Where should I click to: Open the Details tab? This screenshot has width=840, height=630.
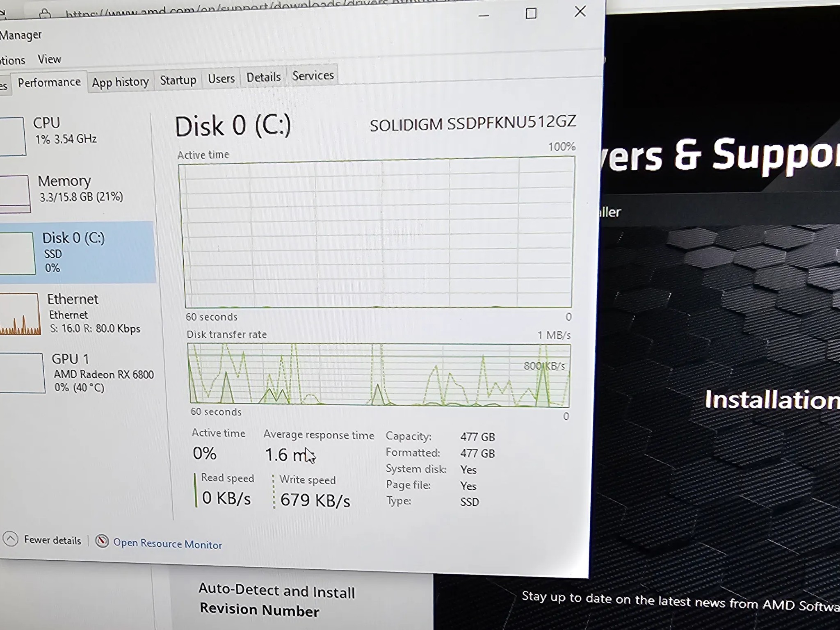[263, 77]
